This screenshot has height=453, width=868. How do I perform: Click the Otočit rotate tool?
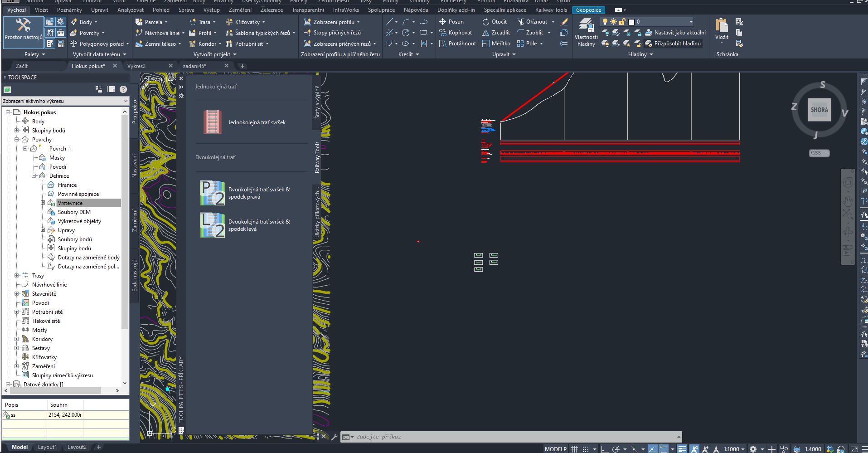(495, 22)
